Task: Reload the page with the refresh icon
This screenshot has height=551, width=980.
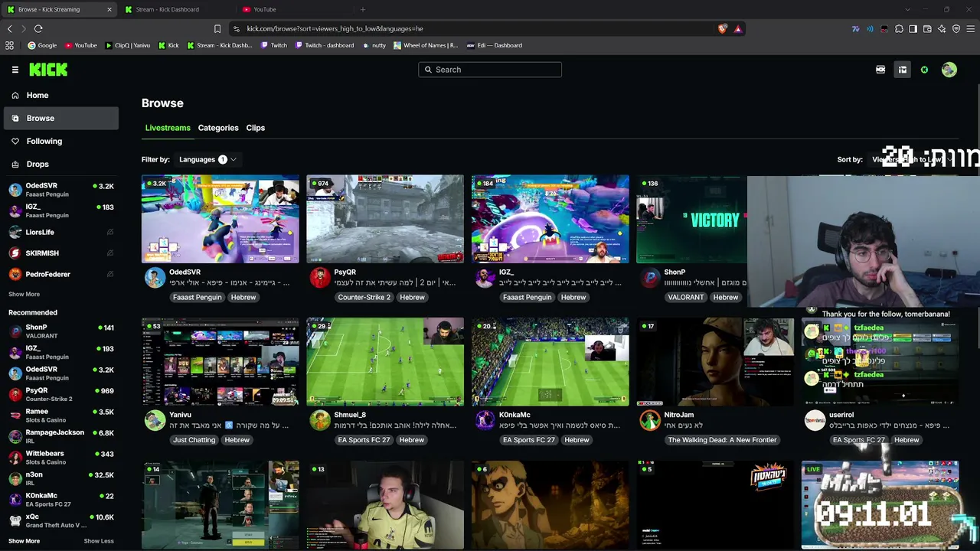Action: tap(38, 28)
